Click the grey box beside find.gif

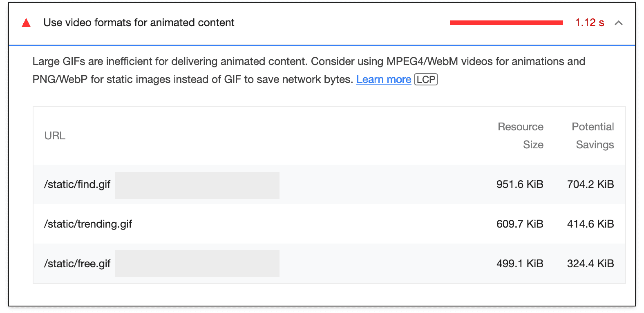pos(197,186)
